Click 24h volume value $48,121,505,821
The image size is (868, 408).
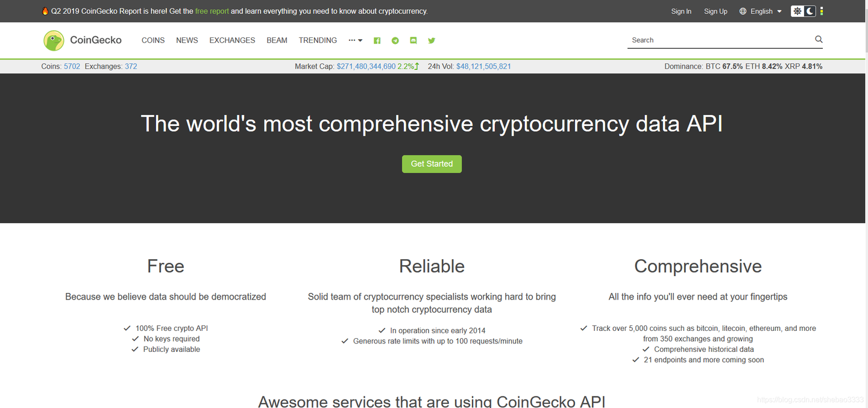pyautogui.click(x=483, y=66)
